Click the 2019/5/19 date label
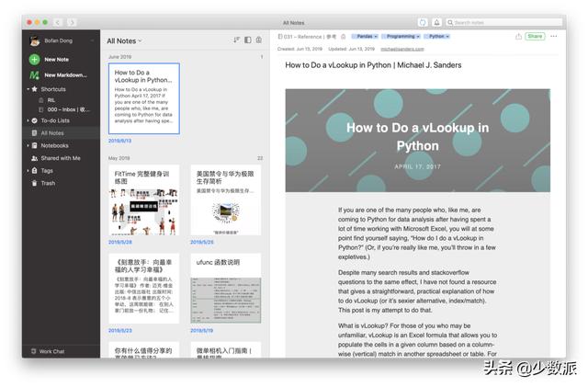The width and height of the screenshot is (588, 387). point(202,331)
